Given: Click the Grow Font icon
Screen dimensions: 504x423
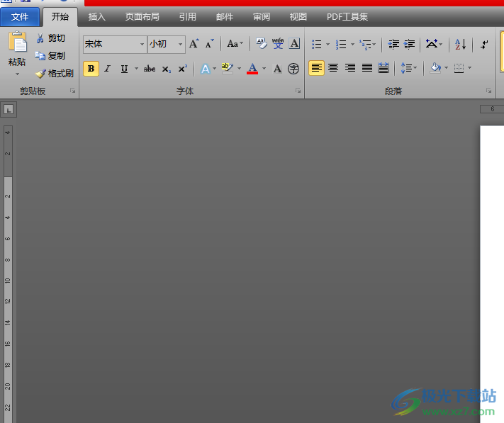Looking at the screenshot, I should pyautogui.click(x=194, y=44).
